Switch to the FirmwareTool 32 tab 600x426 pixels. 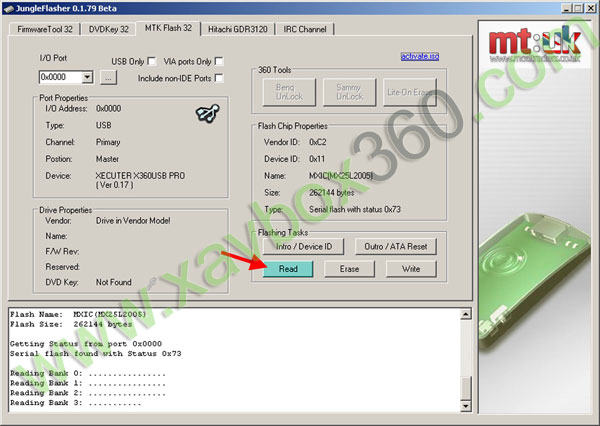[x=45, y=29]
